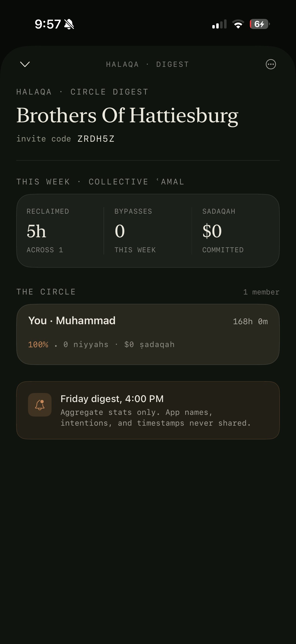296x644 pixels.
Task: Tap the This Week · Collective 'Amal heading
Action: pyautogui.click(x=100, y=182)
